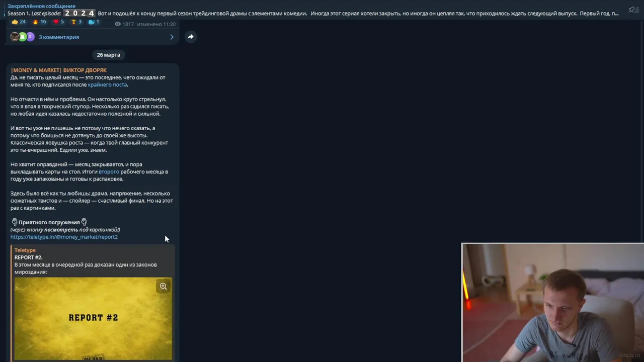Image resolution: width=644 pixels, height=362 pixels.
Task: Open the '3 комментария' thread
Action: pyautogui.click(x=59, y=37)
